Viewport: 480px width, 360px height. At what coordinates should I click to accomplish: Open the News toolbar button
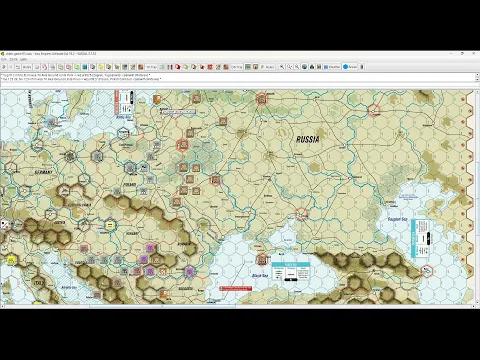350,67
